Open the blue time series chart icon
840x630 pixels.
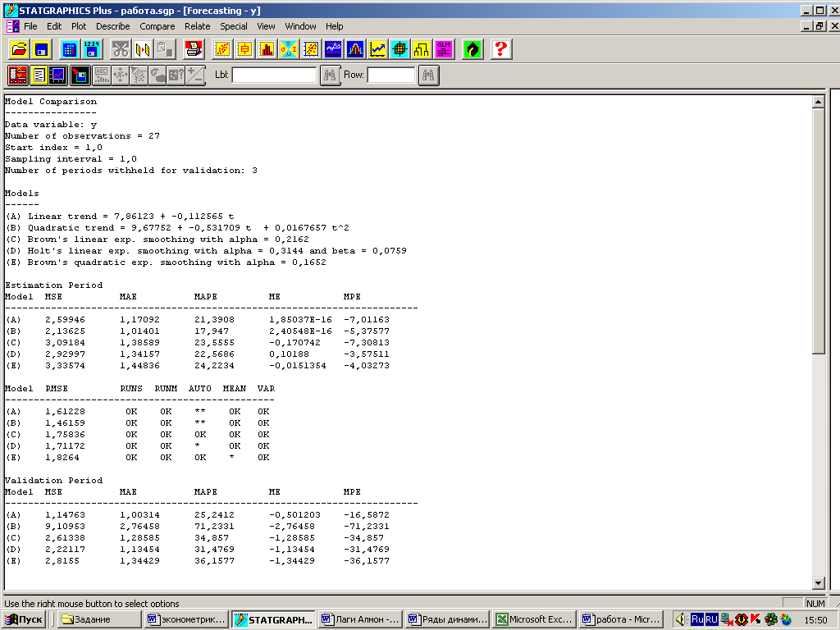[x=333, y=49]
